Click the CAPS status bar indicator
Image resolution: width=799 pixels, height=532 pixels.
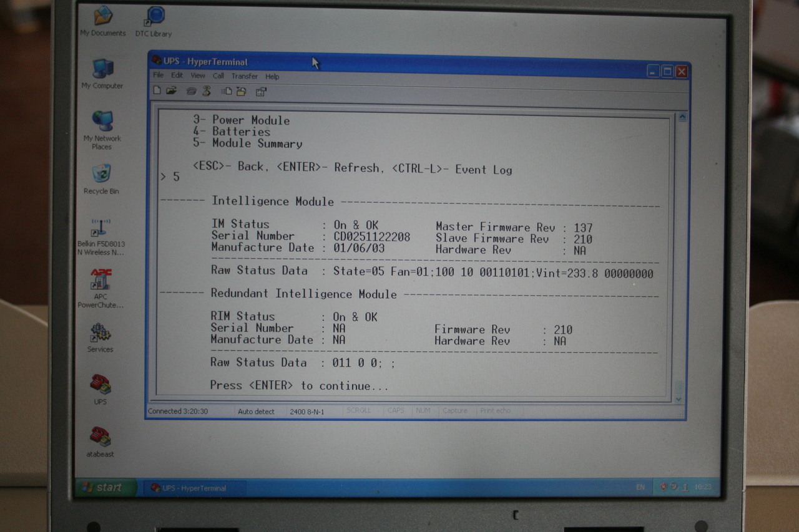click(x=396, y=410)
